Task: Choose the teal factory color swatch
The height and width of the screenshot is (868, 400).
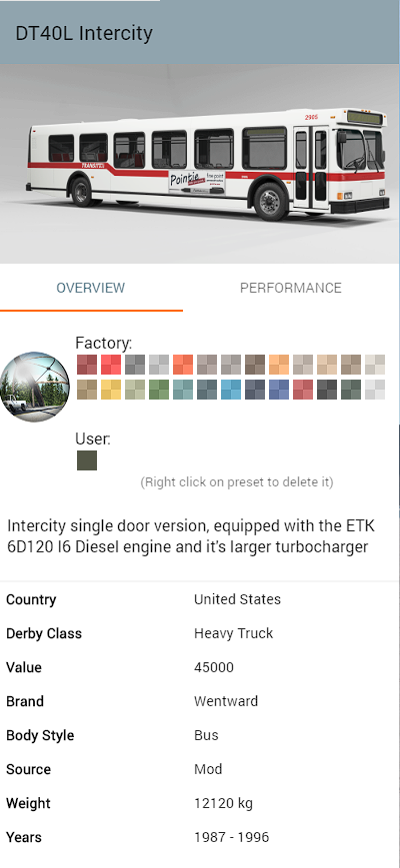Action: pyautogui.click(x=183, y=390)
